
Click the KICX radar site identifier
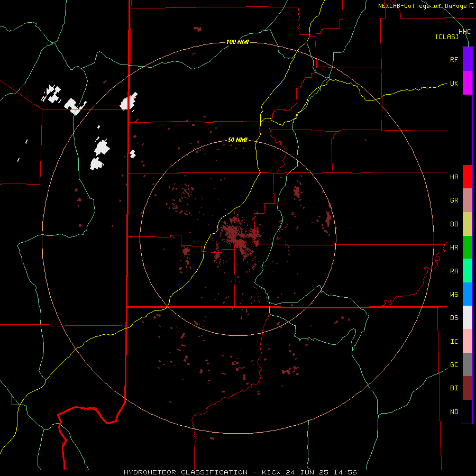(x=271, y=472)
